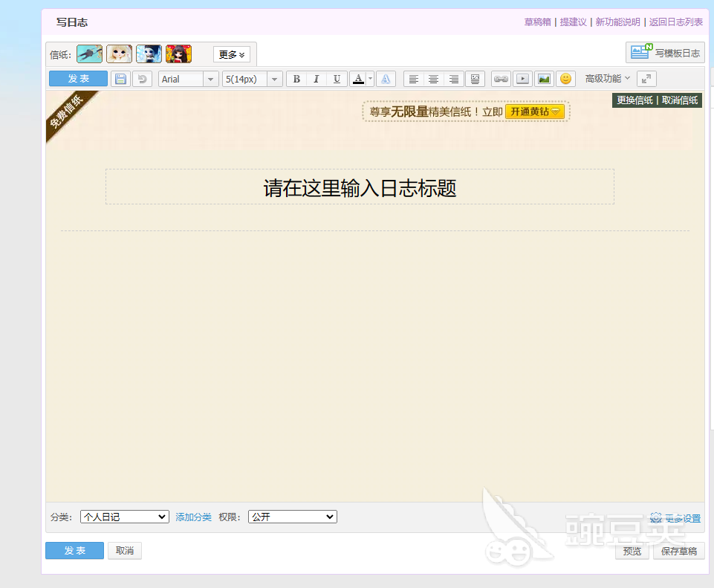The image size is (714, 588).
Task: Switch to fullscreen editing mode
Action: (x=646, y=78)
